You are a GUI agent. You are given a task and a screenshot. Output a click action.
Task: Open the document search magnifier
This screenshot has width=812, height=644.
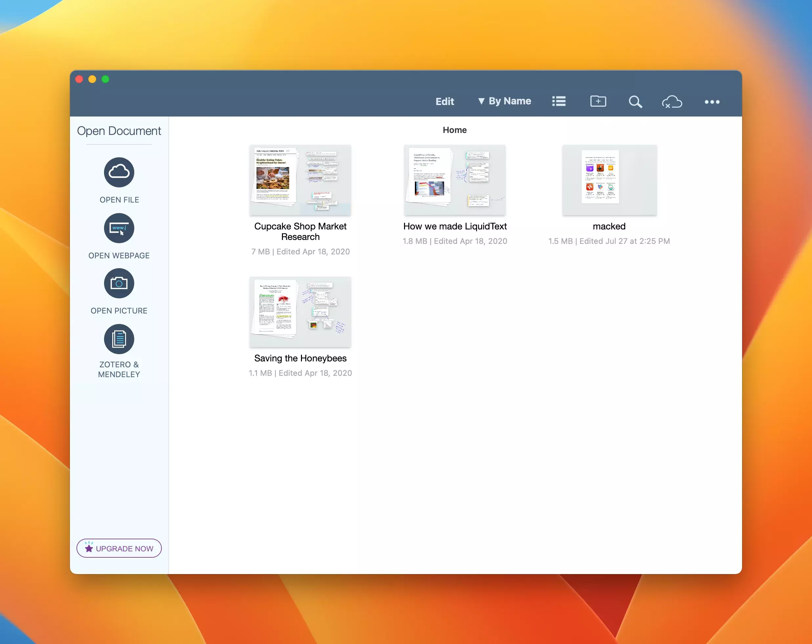[x=635, y=102]
